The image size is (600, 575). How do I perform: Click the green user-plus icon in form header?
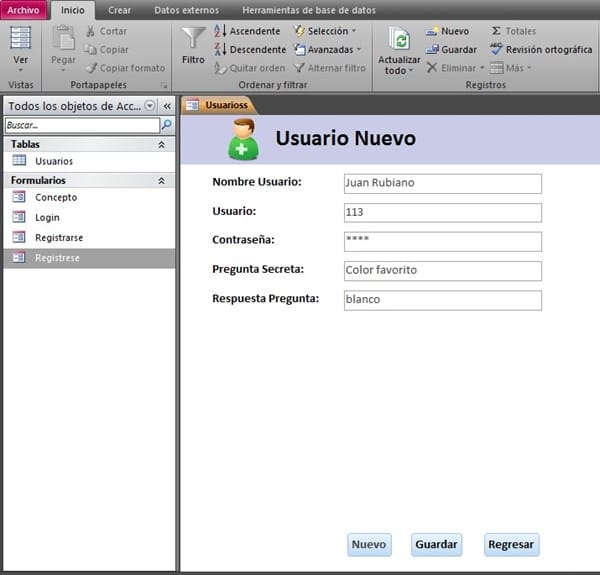tap(244, 139)
